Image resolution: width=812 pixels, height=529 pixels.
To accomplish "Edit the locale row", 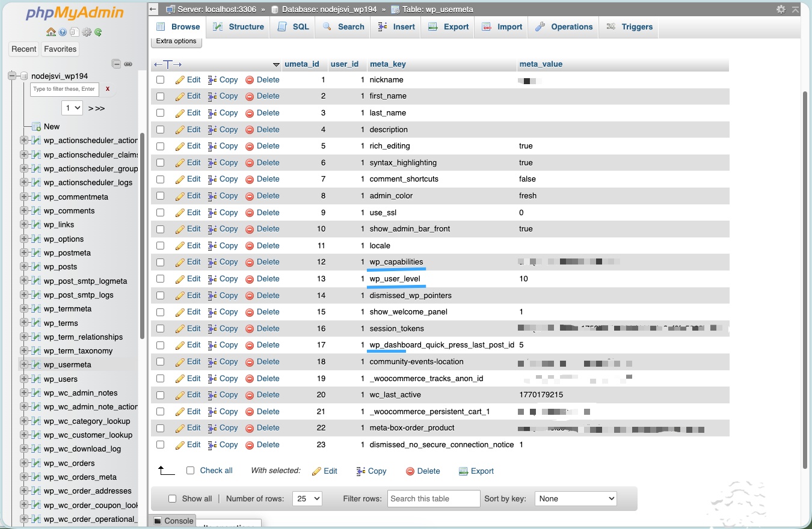I will point(188,246).
